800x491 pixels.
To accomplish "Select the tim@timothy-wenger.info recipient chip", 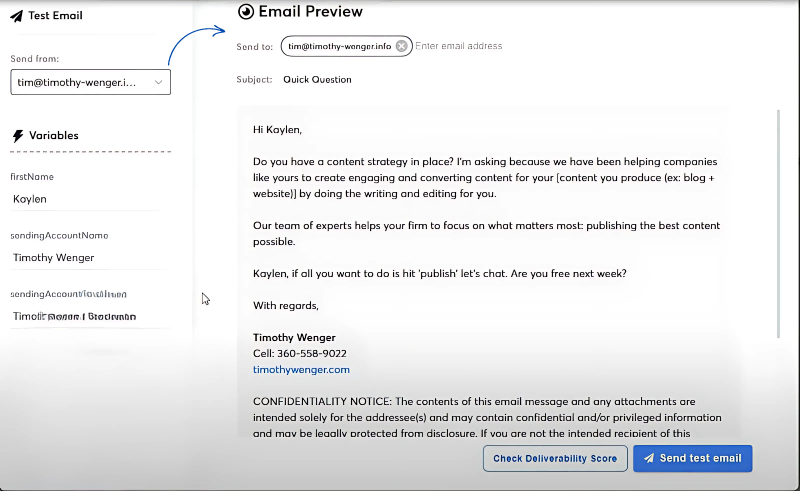I will tap(340, 46).
